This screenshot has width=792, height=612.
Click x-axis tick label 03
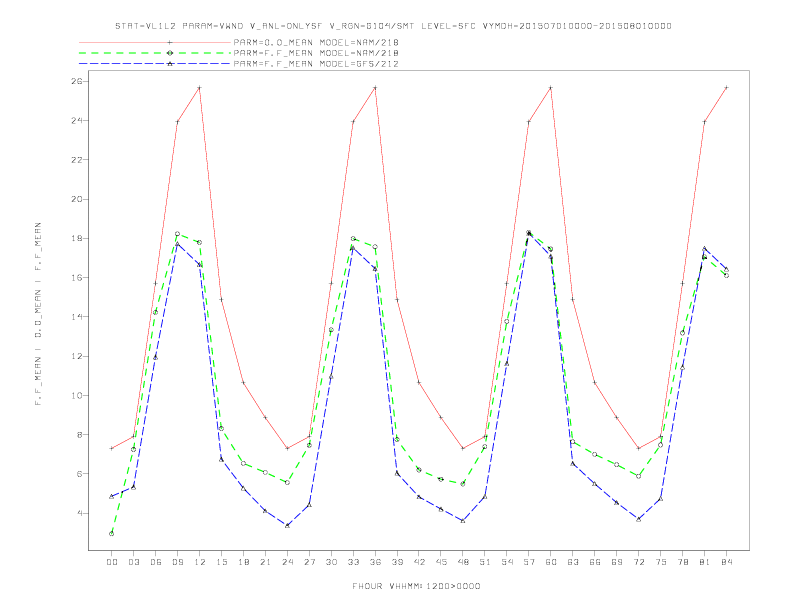(133, 562)
